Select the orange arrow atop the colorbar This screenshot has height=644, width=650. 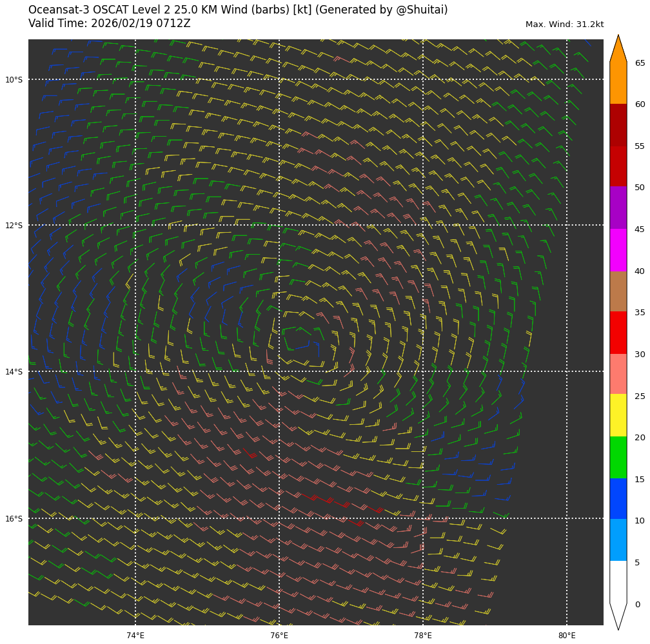618,52
